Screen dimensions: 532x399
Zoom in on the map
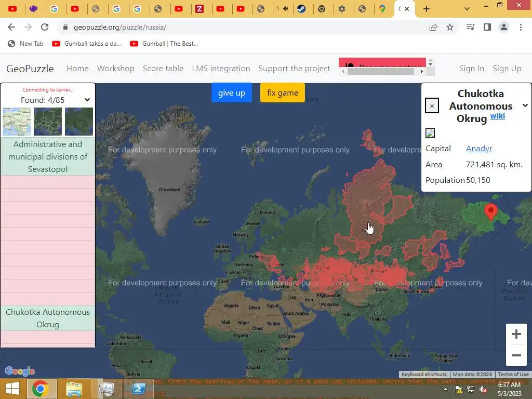tap(516, 334)
